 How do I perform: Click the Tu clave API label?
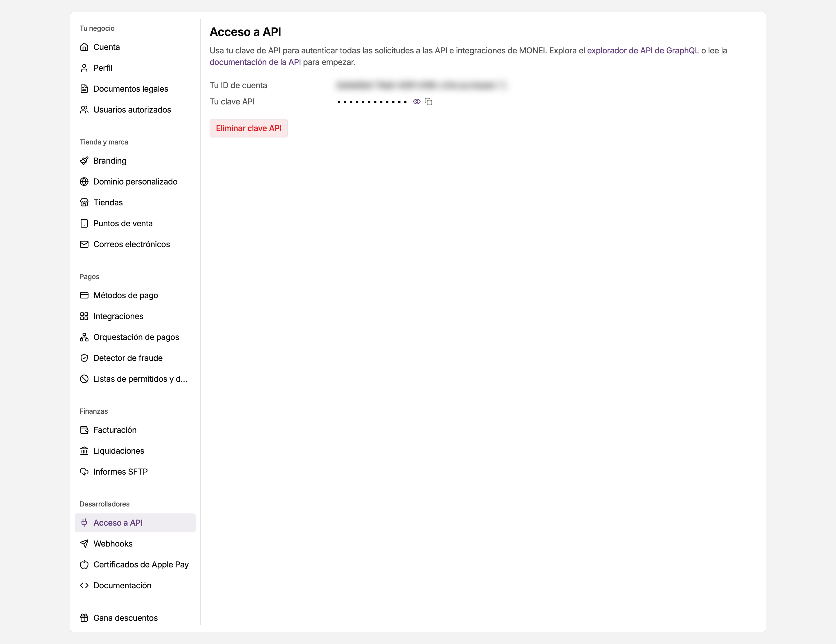pos(232,102)
